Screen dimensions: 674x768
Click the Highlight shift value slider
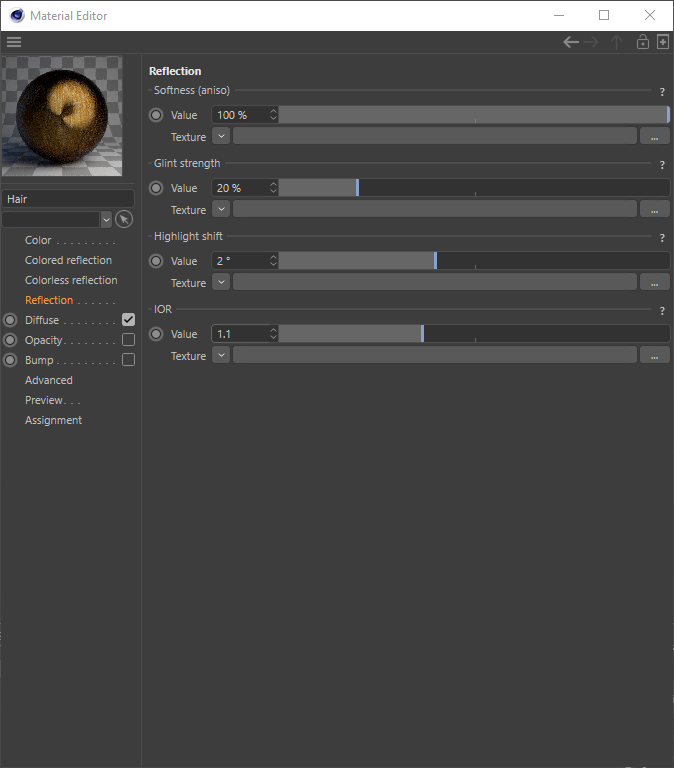pyautogui.click(x=474, y=261)
